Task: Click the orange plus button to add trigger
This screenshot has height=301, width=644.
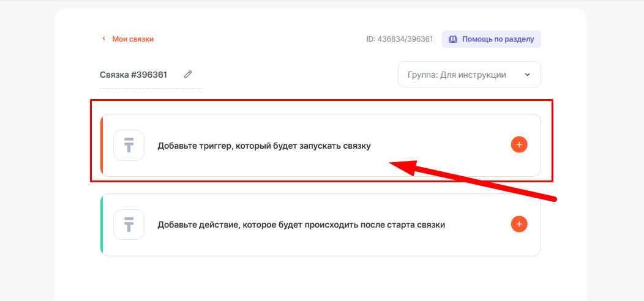Action: pos(519,145)
